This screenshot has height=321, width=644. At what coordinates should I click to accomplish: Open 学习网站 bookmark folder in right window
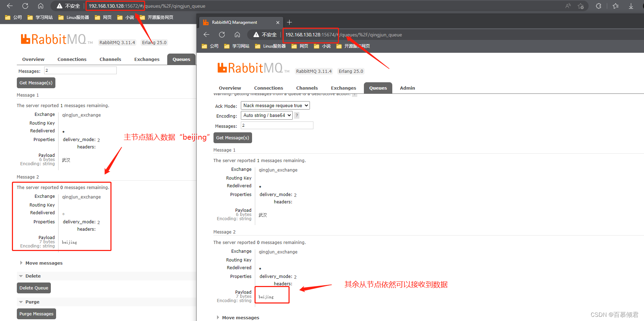click(x=237, y=46)
